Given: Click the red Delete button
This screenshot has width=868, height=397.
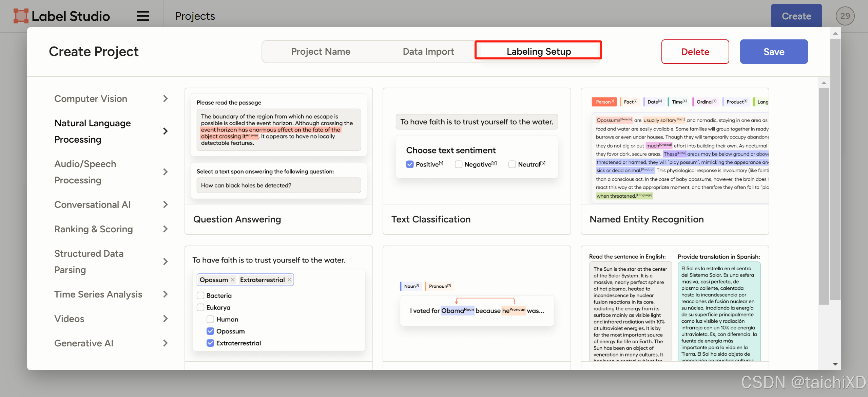Looking at the screenshot, I should (x=695, y=52).
